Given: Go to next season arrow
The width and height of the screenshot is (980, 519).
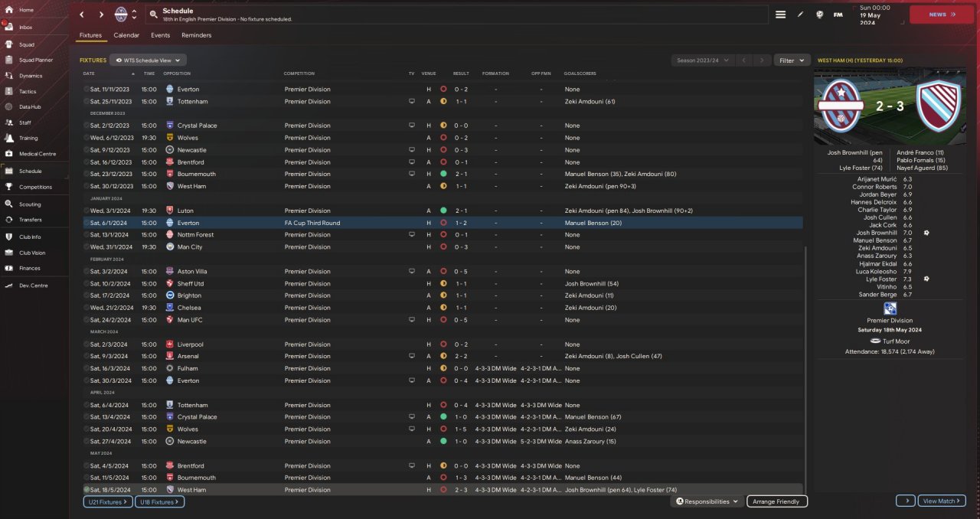Looking at the screenshot, I should click(x=762, y=60).
